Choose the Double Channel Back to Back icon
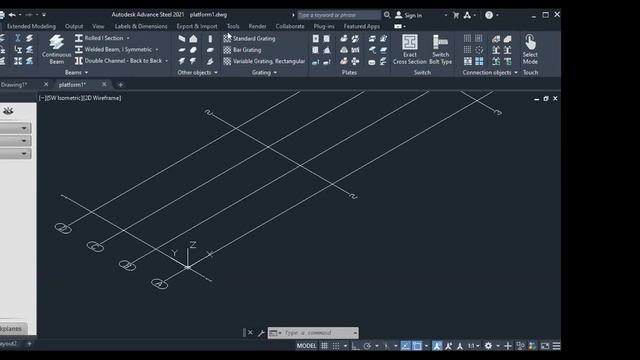Viewport: 640px width, 360px height. (79, 61)
